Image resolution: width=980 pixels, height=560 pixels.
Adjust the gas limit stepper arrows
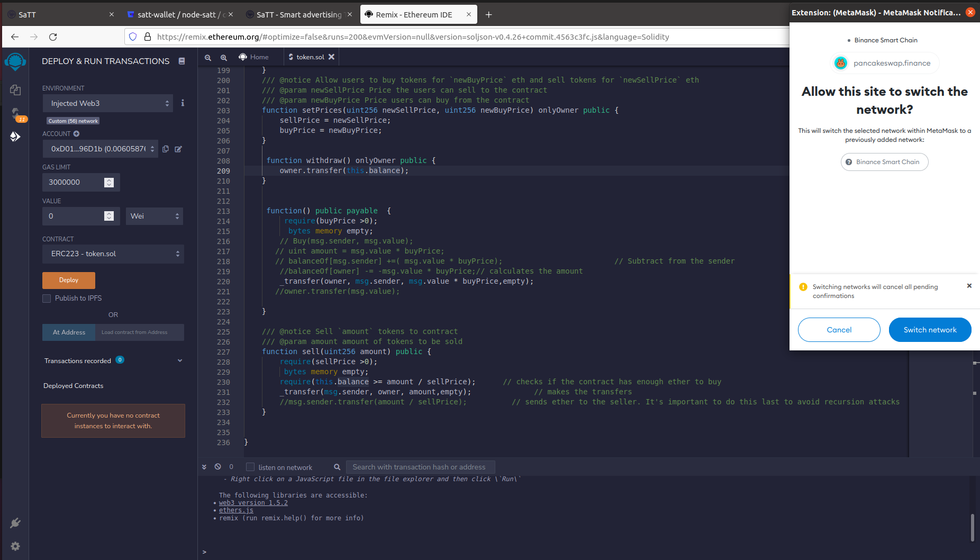pos(109,182)
